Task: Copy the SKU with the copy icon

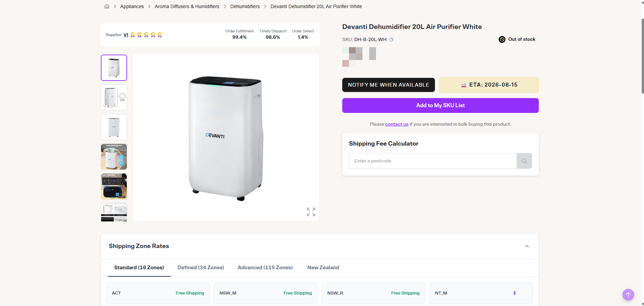Action: point(391,40)
